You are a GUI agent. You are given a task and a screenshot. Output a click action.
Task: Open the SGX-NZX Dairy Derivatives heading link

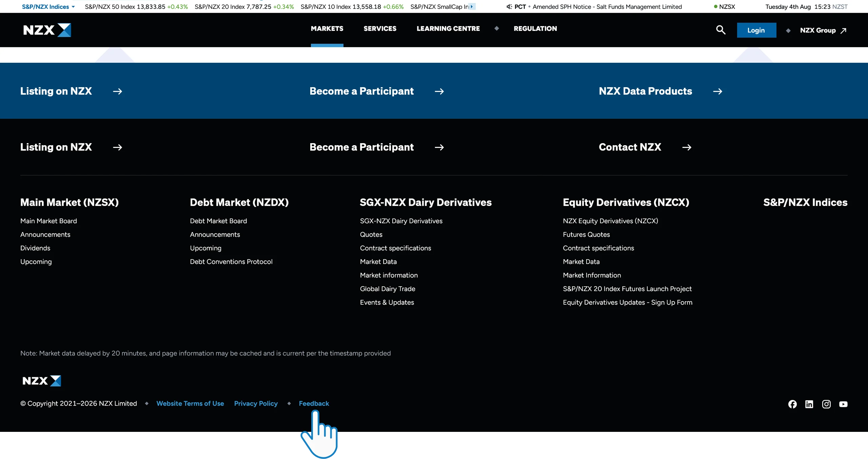pyautogui.click(x=426, y=202)
